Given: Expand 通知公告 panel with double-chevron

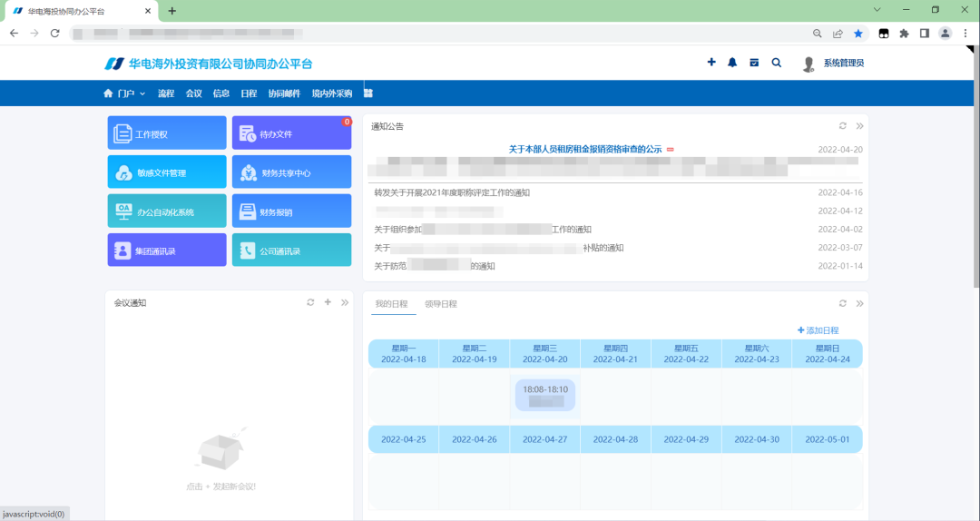Looking at the screenshot, I should point(859,126).
